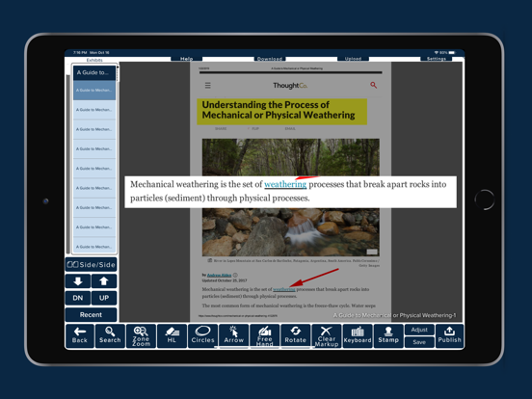Screen dimensions: 532x399
Task: Click the battery indicator in status bar
Action: (452, 53)
